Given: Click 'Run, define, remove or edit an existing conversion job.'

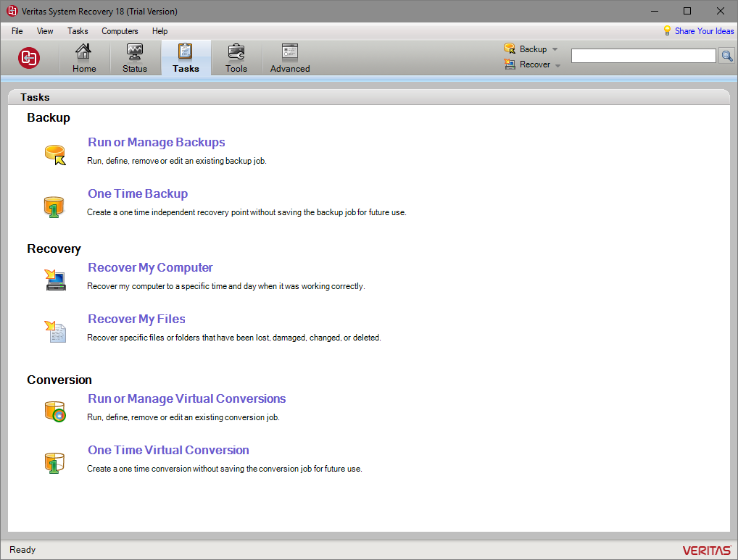Looking at the screenshot, I should [x=183, y=417].
